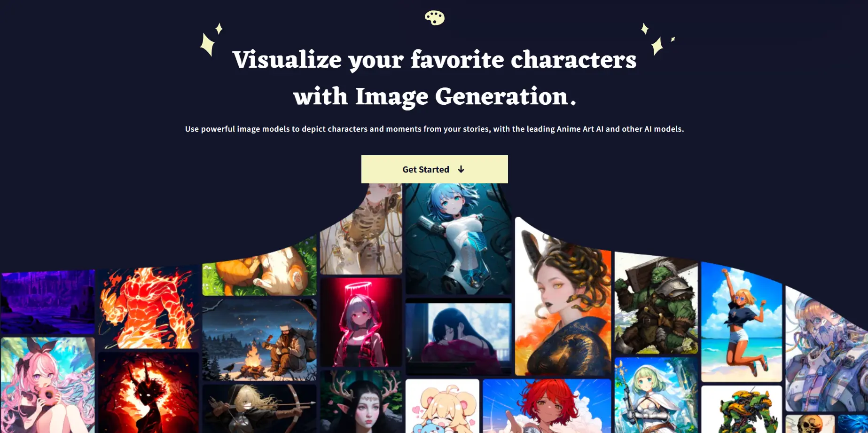Select the girl jumping on beach image
Viewport: 868px width, 433px height.
click(742, 322)
